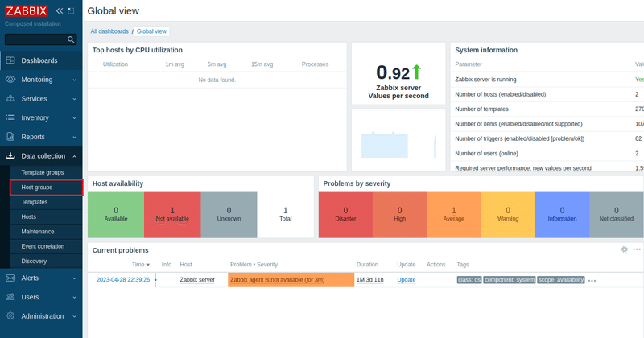Expand the Monitoring menu chevron
The height and width of the screenshot is (338, 644).
coord(74,80)
